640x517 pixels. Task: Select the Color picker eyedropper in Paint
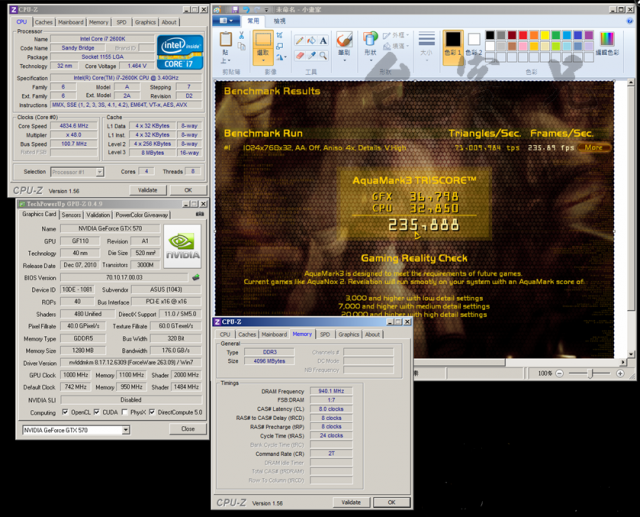coord(311,55)
